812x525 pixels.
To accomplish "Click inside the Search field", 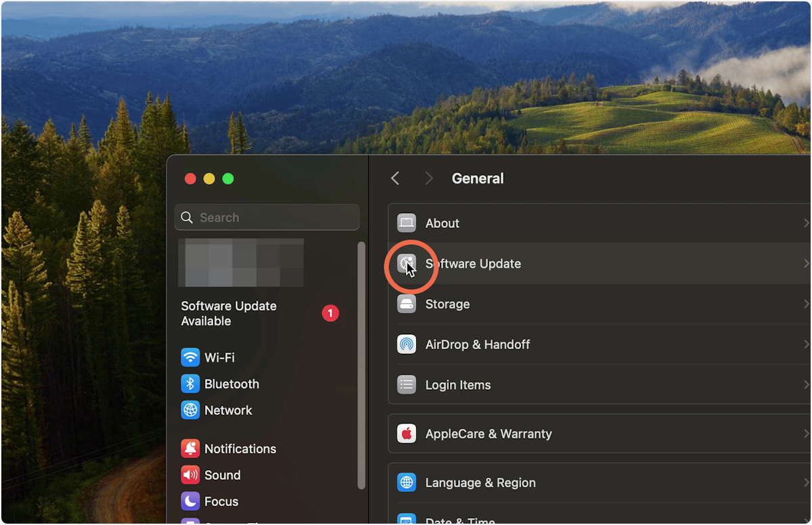I will click(x=267, y=217).
